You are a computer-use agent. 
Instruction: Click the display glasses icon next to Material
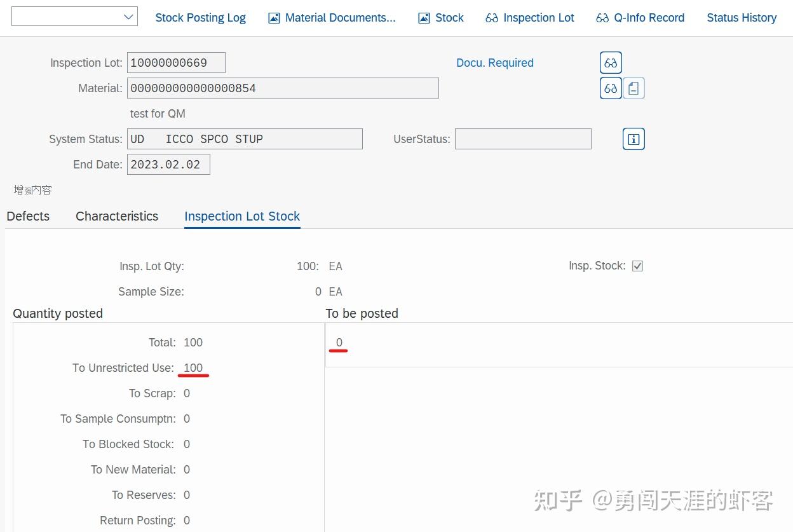pos(610,88)
